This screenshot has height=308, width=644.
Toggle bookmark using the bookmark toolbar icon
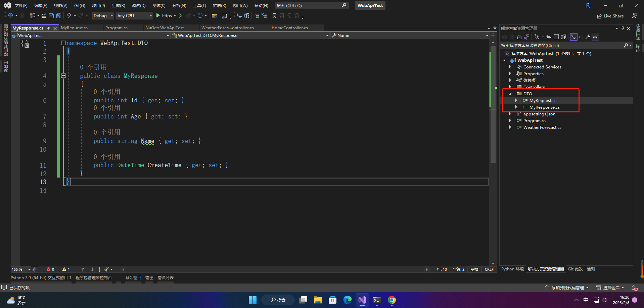click(274, 16)
